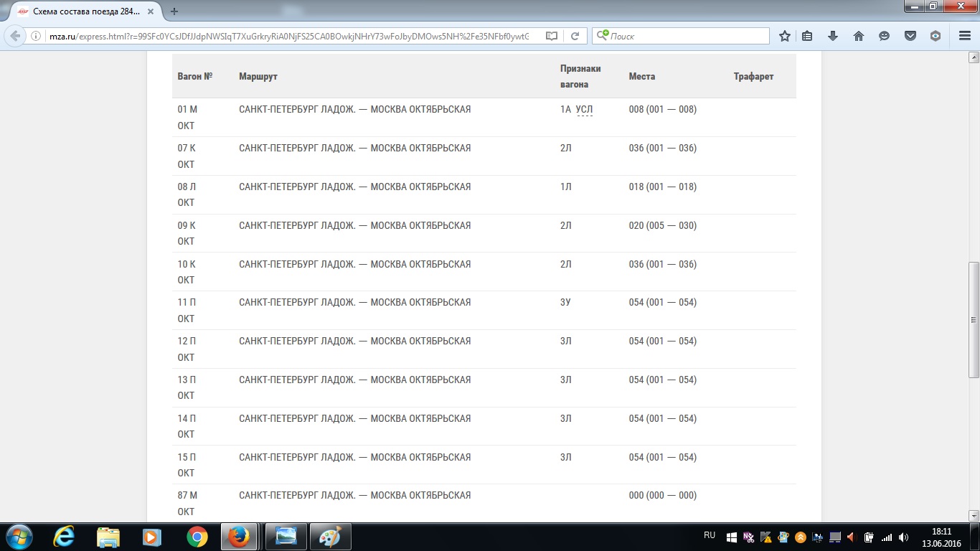Open the bookmarks list icon
Viewport: 980px width, 551px height.
807,36
